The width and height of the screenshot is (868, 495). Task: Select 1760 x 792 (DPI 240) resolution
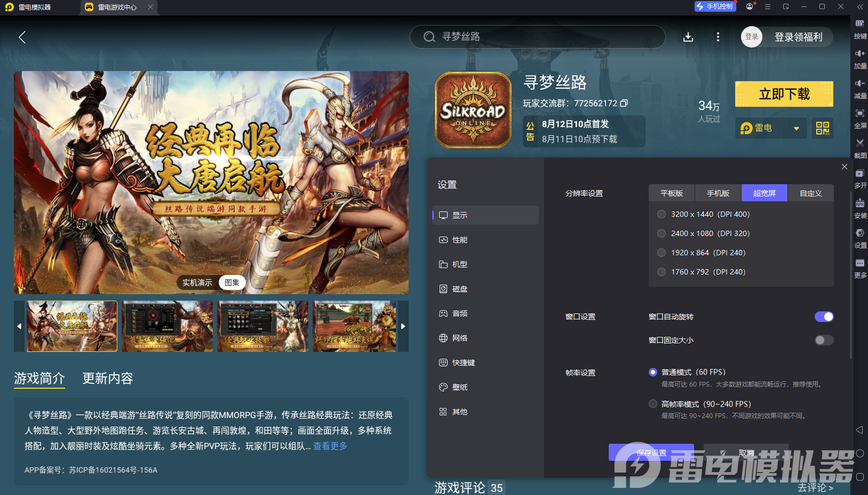[662, 272]
